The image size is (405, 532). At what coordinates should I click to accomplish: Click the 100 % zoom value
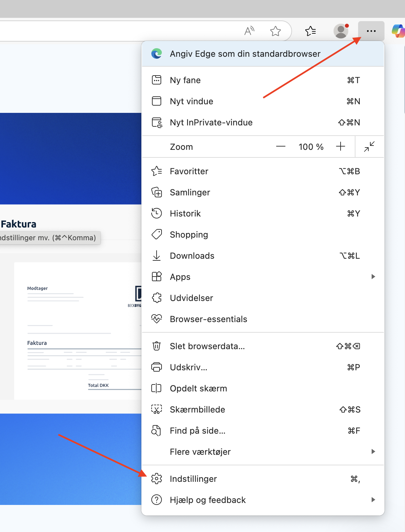pos(311,147)
